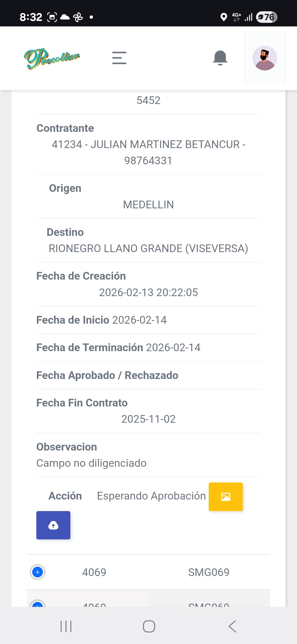
Task: Open the user profile avatar
Action: coord(265,58)
